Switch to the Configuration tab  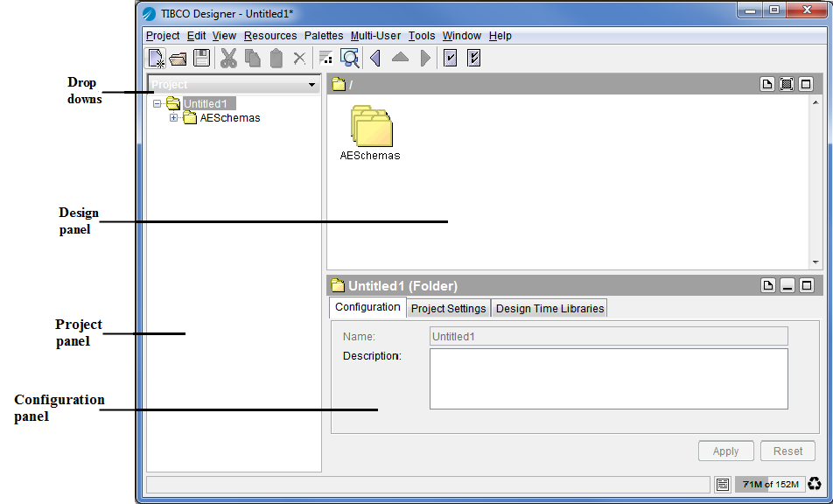[x=367, y=307]
